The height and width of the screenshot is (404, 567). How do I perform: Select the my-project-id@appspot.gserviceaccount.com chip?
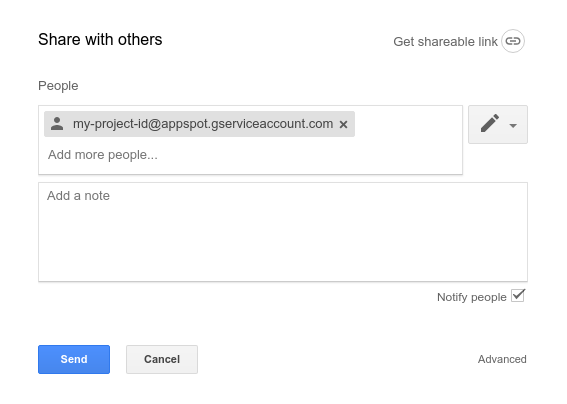(x=199, y=124)
